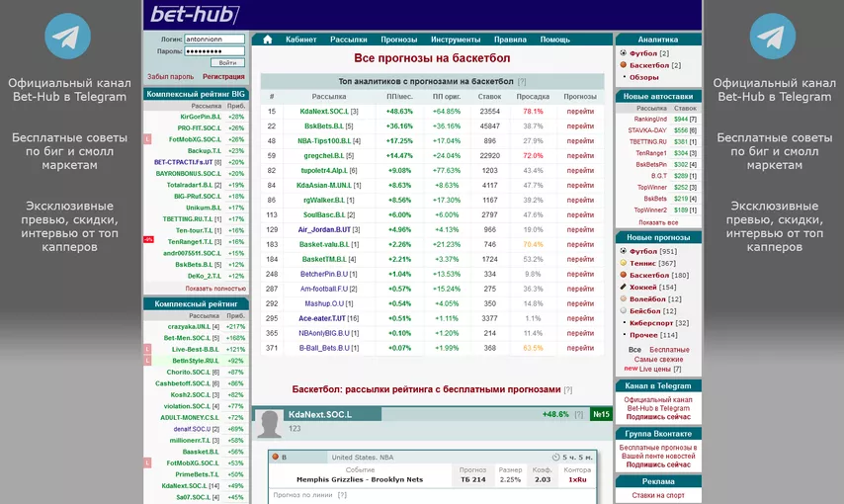
Task: Click the KdaNext.SOC.L profile header name
Action: pyautogui.click(x=320, y=415)
